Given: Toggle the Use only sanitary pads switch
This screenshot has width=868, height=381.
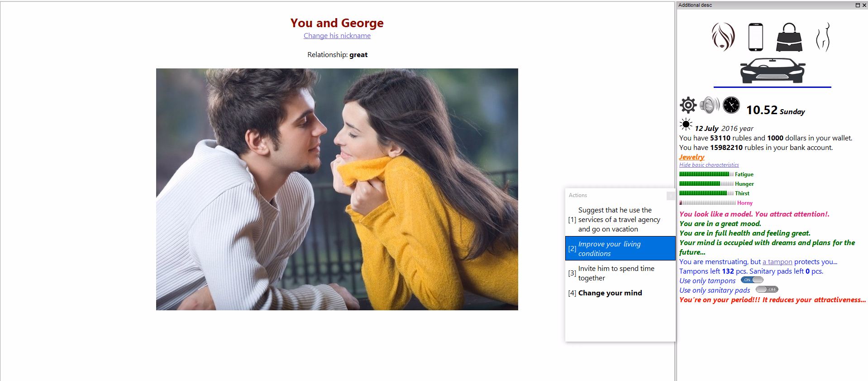Looking at the screenshot, I should 767,289.
